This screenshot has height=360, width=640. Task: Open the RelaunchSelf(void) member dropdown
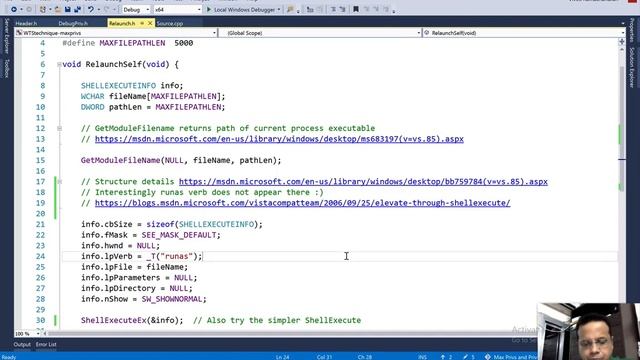tap(524, 33)
